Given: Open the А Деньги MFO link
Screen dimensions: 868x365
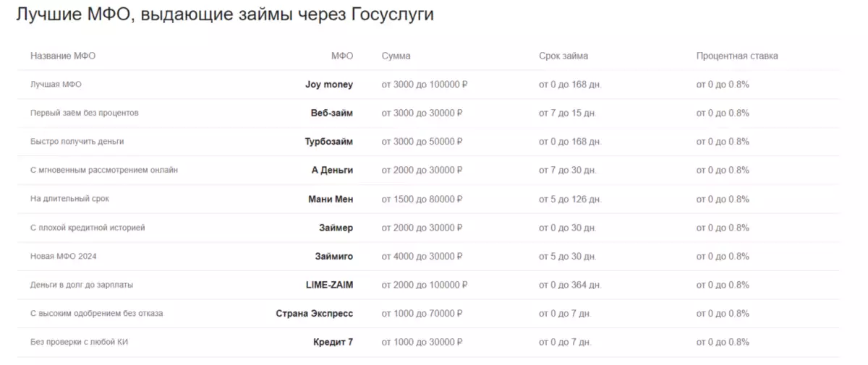Looking at the screenshot, I should pos(332,171).
